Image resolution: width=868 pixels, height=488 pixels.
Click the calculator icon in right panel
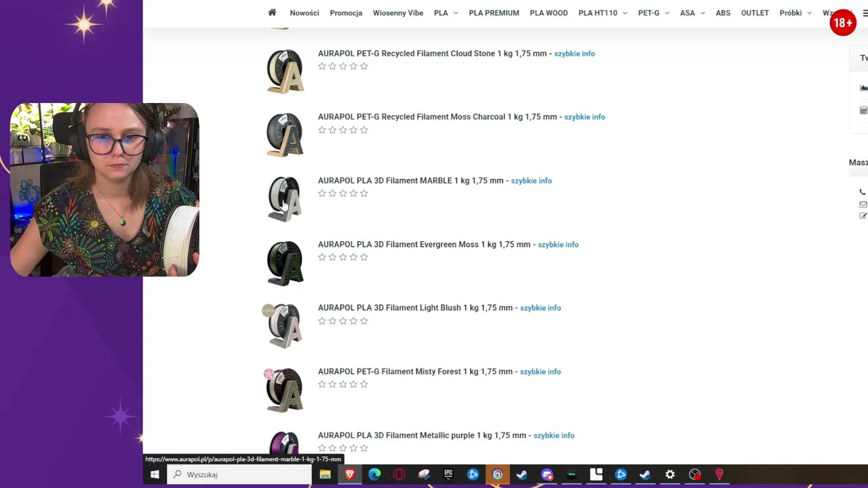(863, 110)
